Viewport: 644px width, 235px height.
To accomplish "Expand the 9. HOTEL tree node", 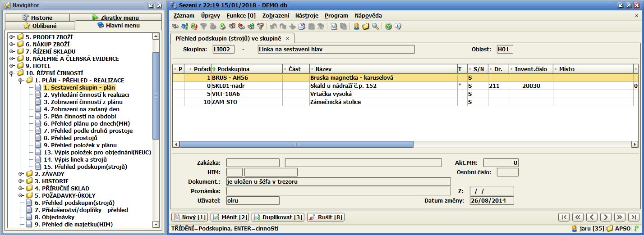I will (12, 66).
